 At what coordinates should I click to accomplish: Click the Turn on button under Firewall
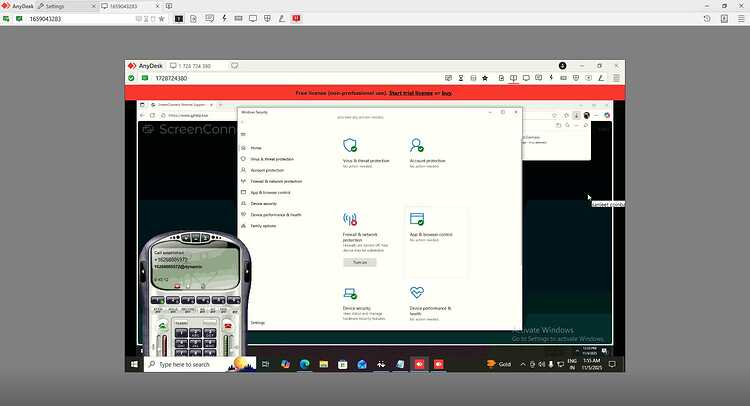pyautogui.click(x=360, y=262)
